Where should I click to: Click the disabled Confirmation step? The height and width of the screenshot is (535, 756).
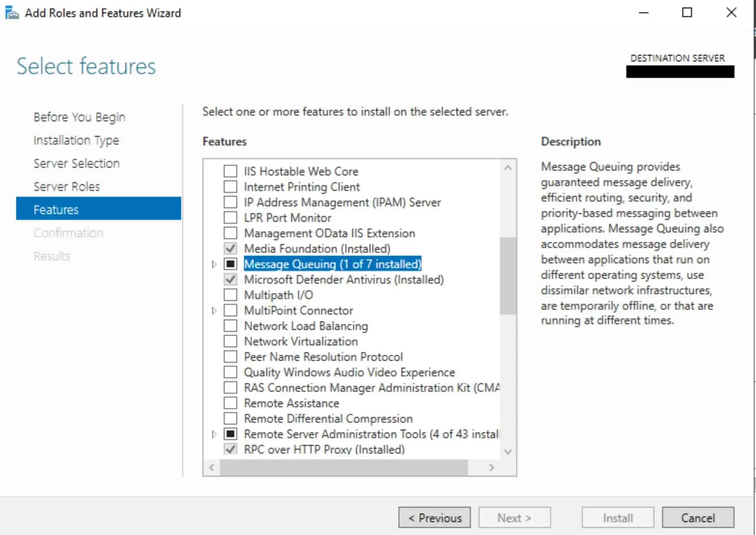tap(68, 233)
